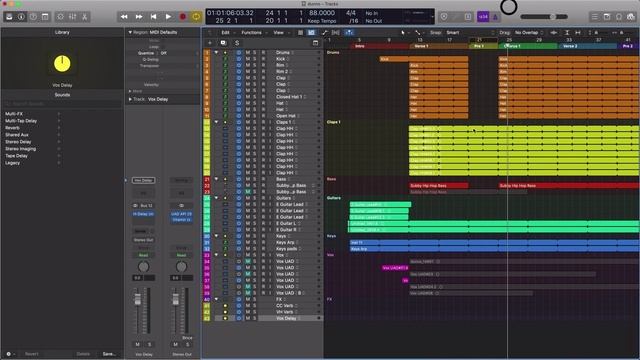
Task: Open the Snap Smart dropdown
Action: (x=469, y=33)
